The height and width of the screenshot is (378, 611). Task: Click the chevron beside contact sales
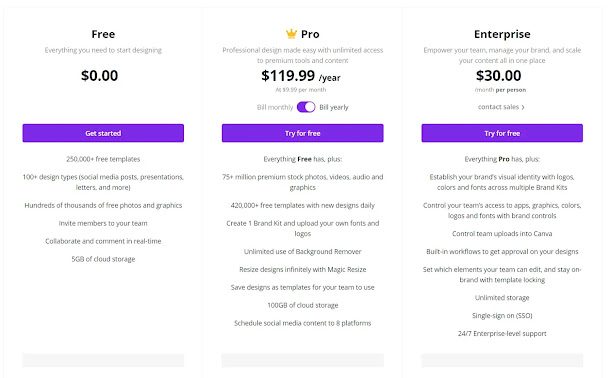pos(523,107)
